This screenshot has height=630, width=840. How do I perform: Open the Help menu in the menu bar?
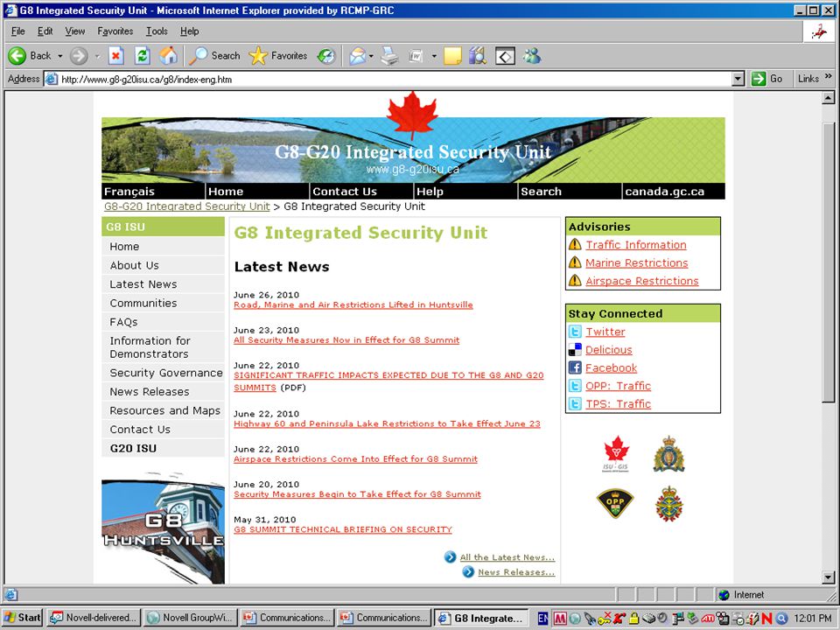point(190,31)
